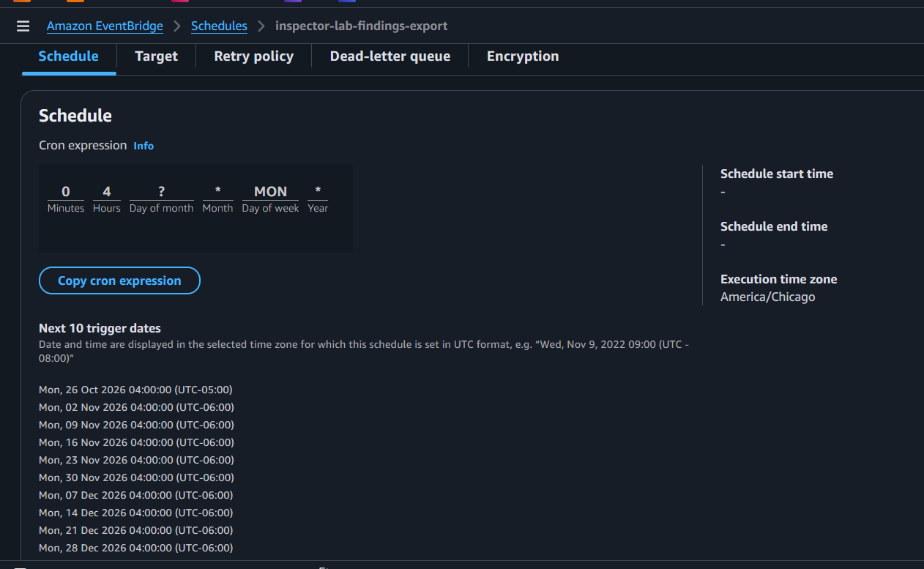Open the Retry policy tab
Screen dimensions: 924x569
(254, 56)
